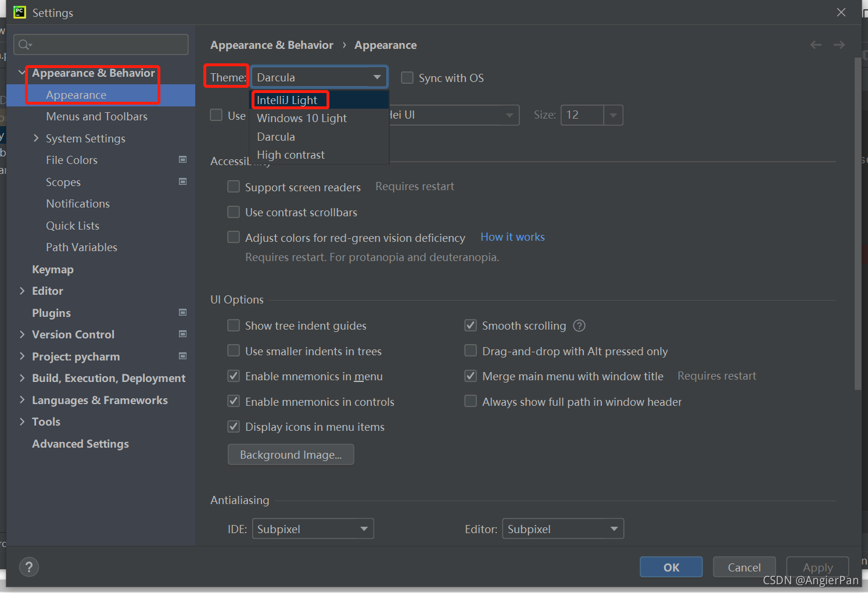Confirm settings with OK button
868x593 pixels.
tap(671, 567)
